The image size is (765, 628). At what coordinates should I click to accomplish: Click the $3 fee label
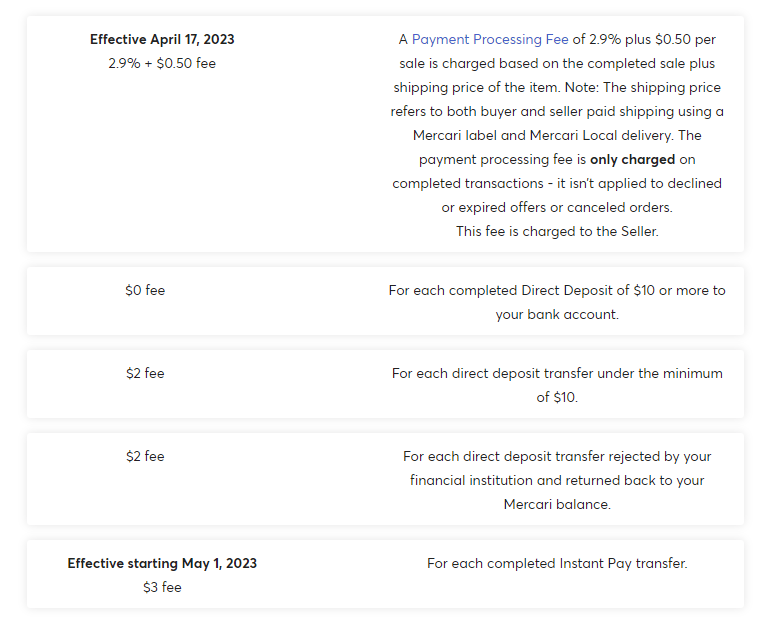coord(162,587)
